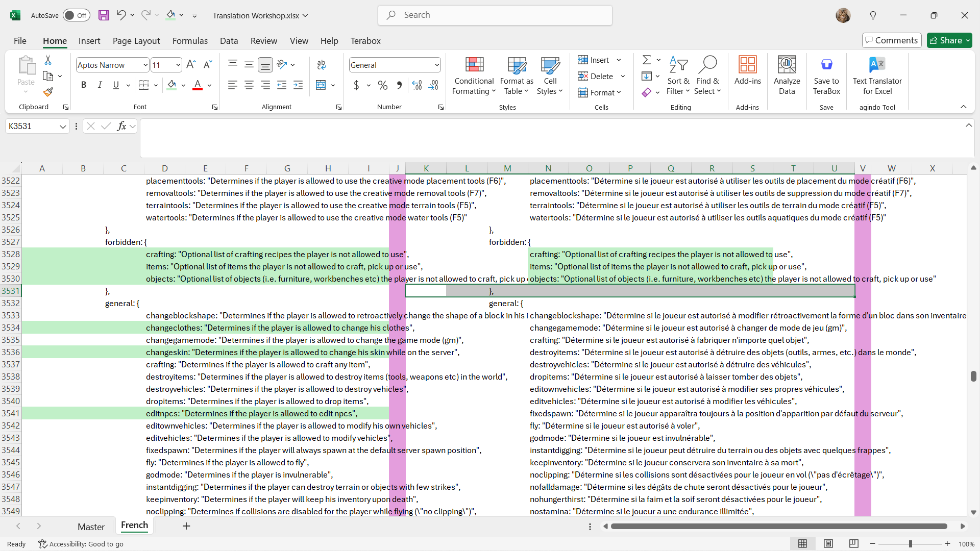Viewport: 980px width, 551px height.
Task: Switch to the Master sheet tab
Action: point(91,527)
